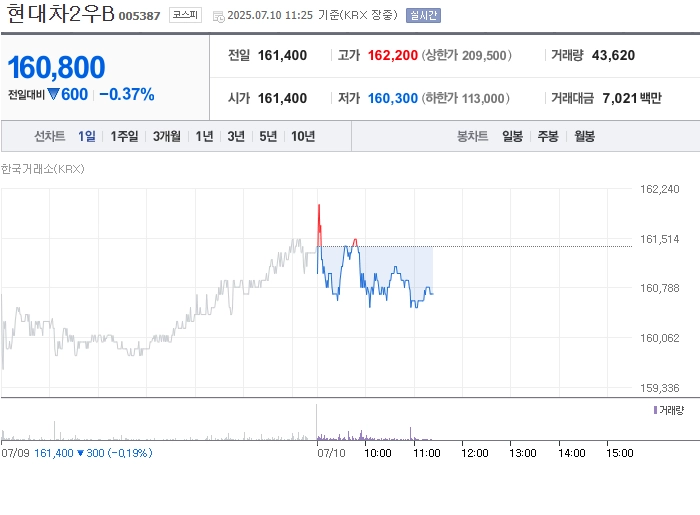Click the 159,336 price axis label
Image resolution: width=700 pixels, height=515 pixels.
(659, 388)
